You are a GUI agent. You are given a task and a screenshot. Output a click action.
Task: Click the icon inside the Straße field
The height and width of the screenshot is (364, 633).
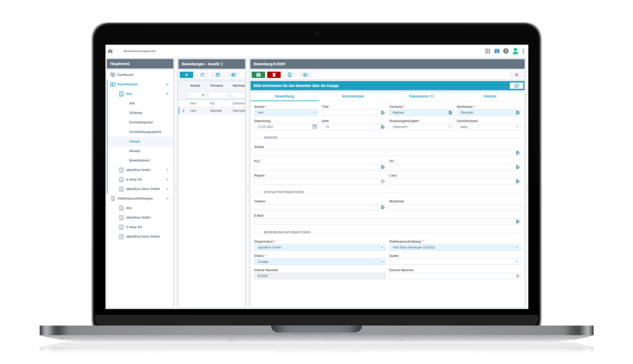pyautogui.click(x=517, y=153)
